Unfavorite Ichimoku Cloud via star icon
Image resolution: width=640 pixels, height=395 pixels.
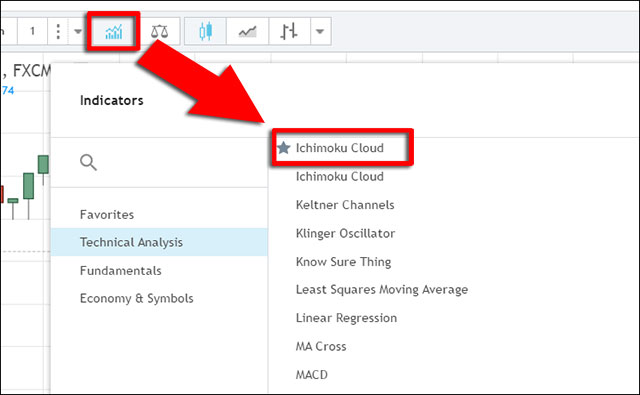click(284, 147)
